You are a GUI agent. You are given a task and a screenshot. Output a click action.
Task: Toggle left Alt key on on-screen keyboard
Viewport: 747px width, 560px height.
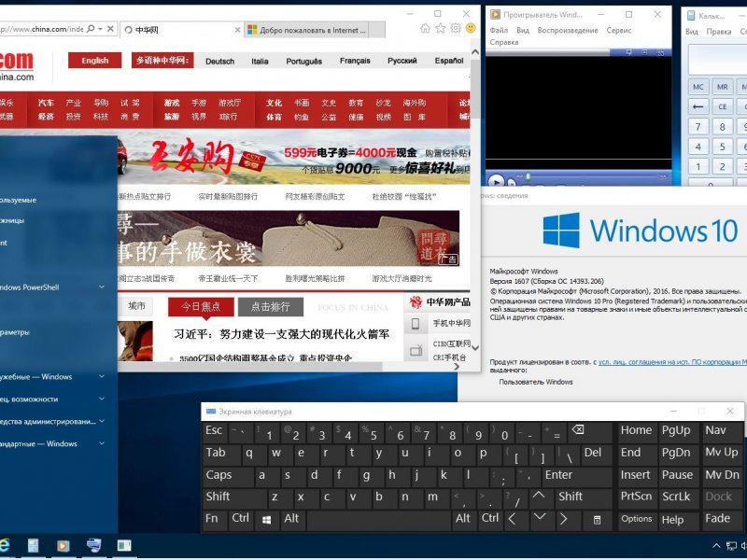click(291, 519)
